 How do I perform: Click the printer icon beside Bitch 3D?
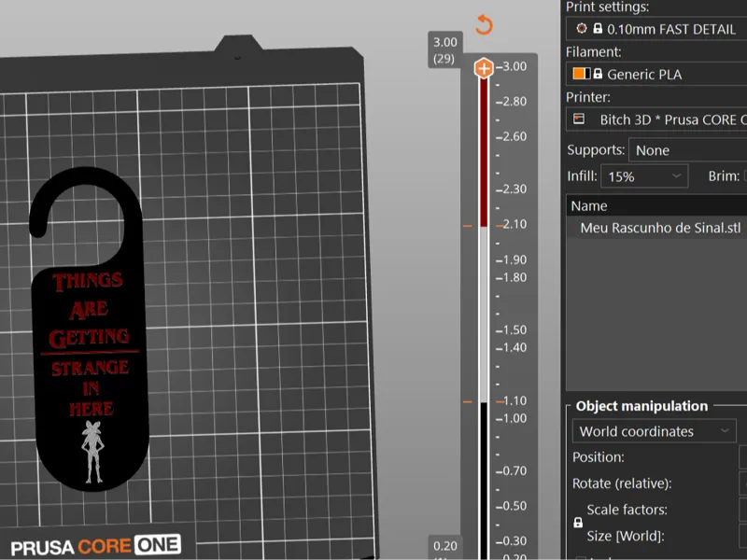[x=579, y=119]
